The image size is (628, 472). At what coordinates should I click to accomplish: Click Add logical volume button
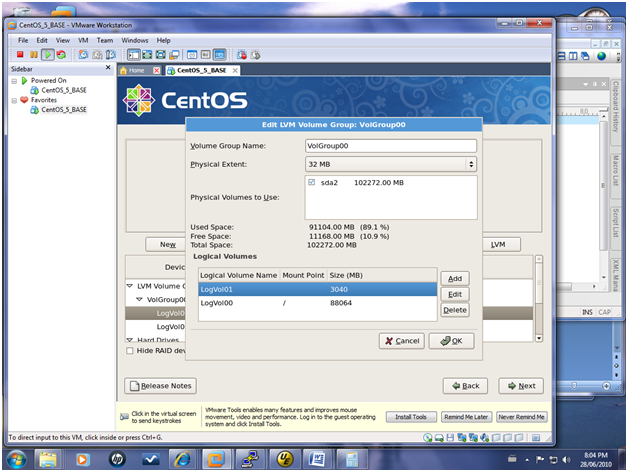pos(455,278)
